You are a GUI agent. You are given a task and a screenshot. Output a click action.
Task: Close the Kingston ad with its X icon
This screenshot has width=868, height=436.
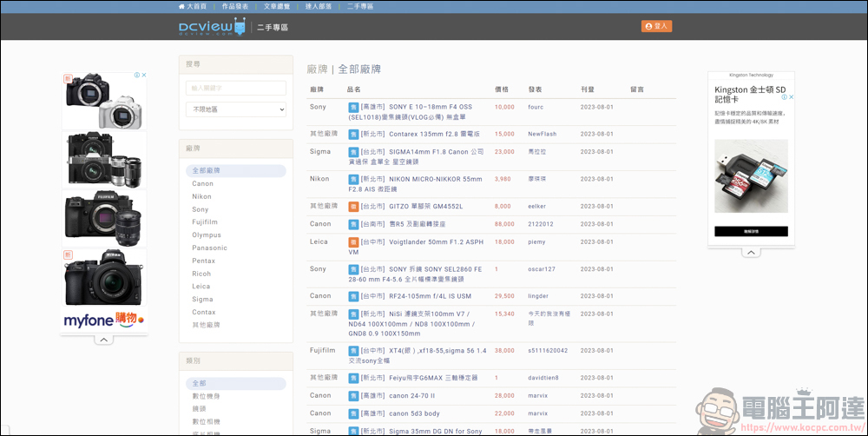point(792,97)
